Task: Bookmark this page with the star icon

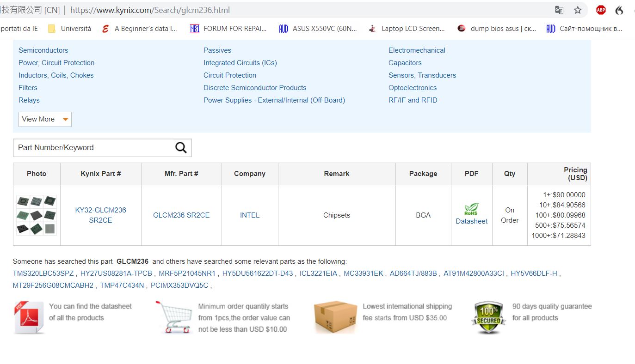Action: (578, 10)
